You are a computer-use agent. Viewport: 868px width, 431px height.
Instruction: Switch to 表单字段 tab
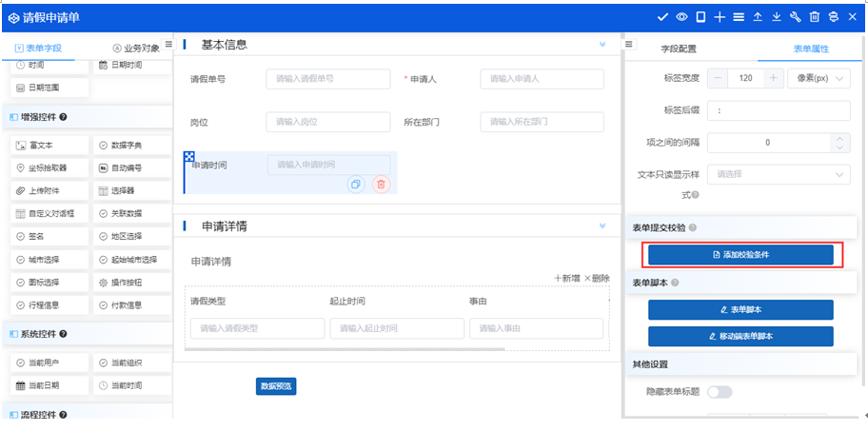click(38, 49)
